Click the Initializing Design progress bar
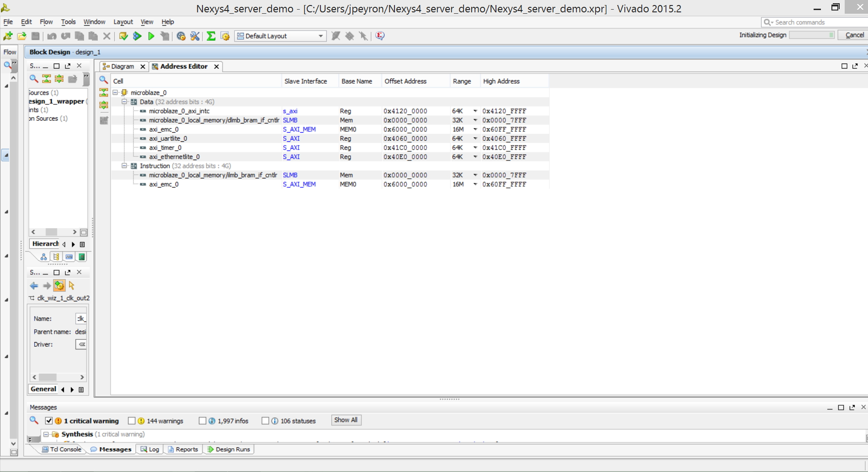This screenshot has height=472, width=868. tap(812, 35)
